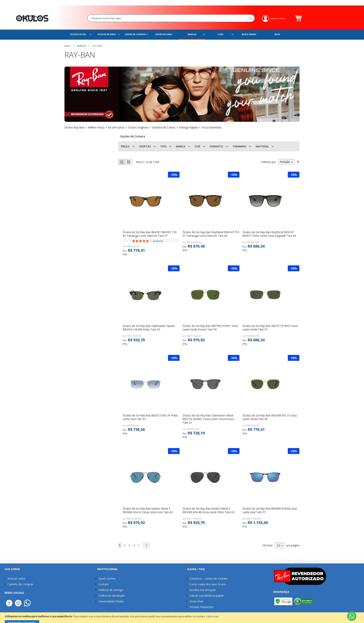Click the OKULOS logo
This screenshot has width=364, height=623.
(x=32, y=18)
